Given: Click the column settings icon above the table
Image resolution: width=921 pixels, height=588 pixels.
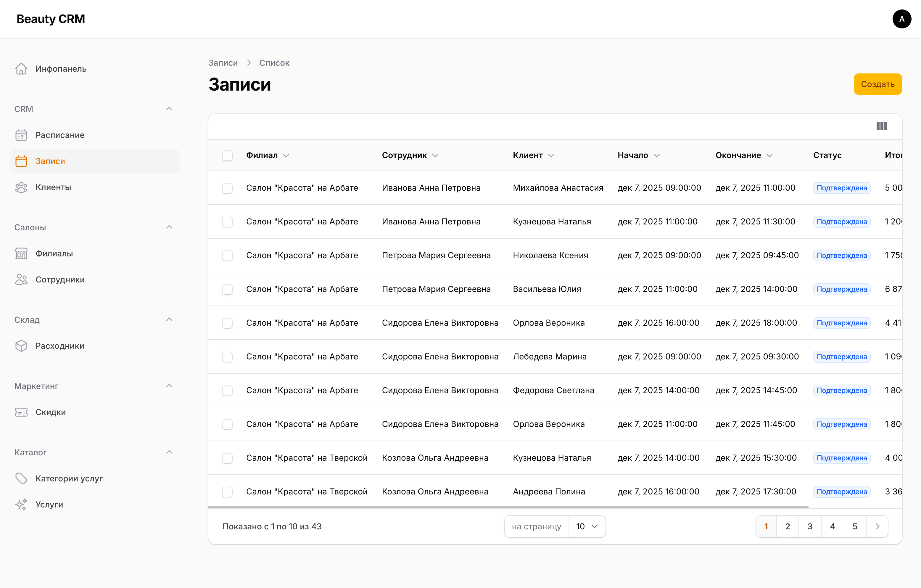Looking at the screenshot, I should (882, 126).
